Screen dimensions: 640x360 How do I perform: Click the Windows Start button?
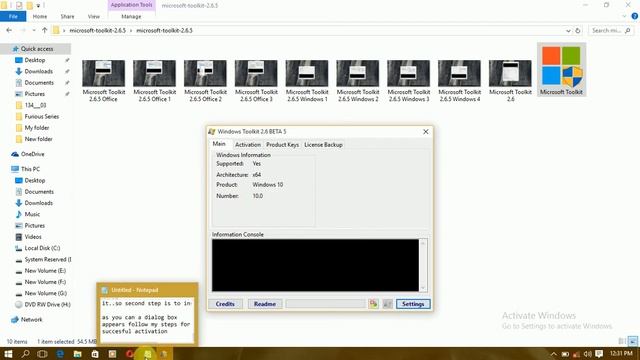[8, 353]
